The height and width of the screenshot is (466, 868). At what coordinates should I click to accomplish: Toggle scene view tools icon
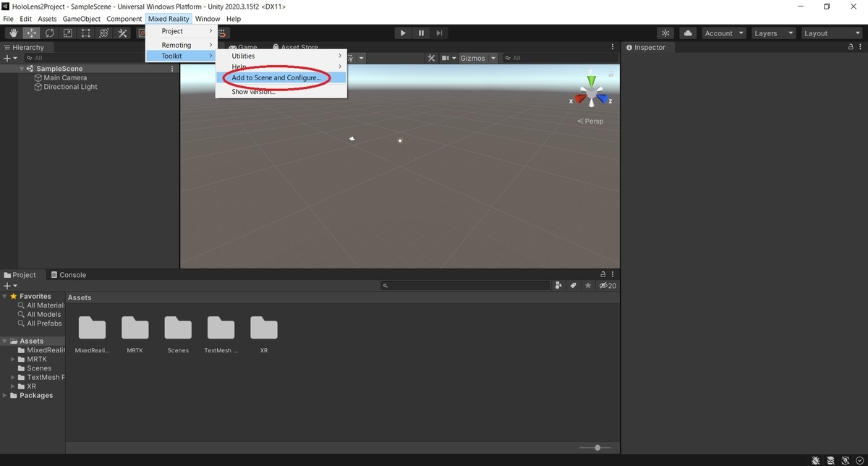(x=432, y=58)
